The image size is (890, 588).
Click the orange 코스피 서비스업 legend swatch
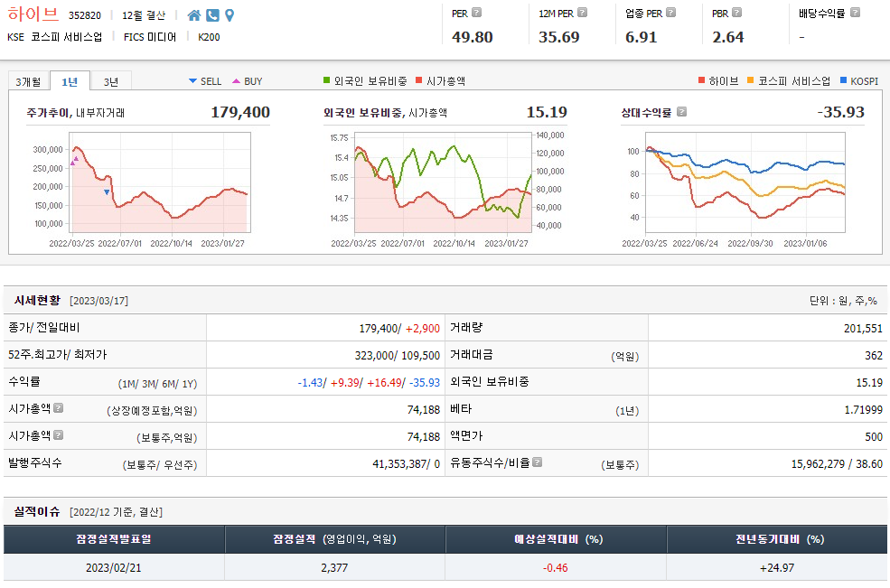point(750,80)
